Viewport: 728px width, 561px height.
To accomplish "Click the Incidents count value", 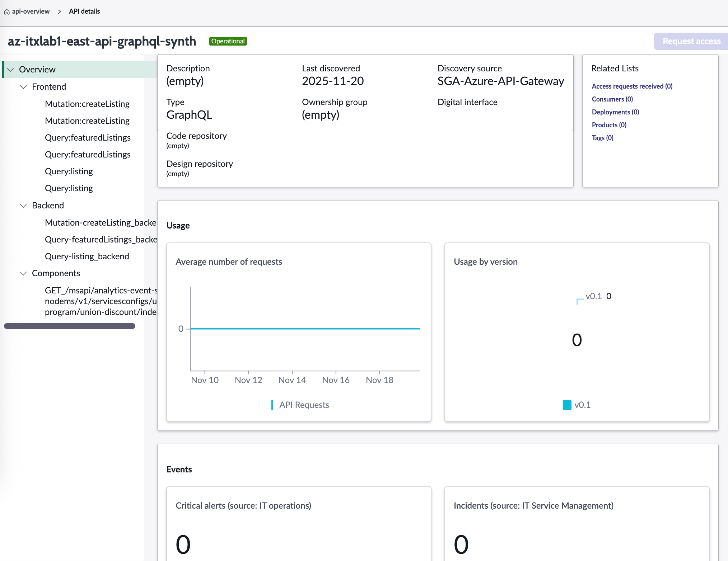I will (461, 545).
